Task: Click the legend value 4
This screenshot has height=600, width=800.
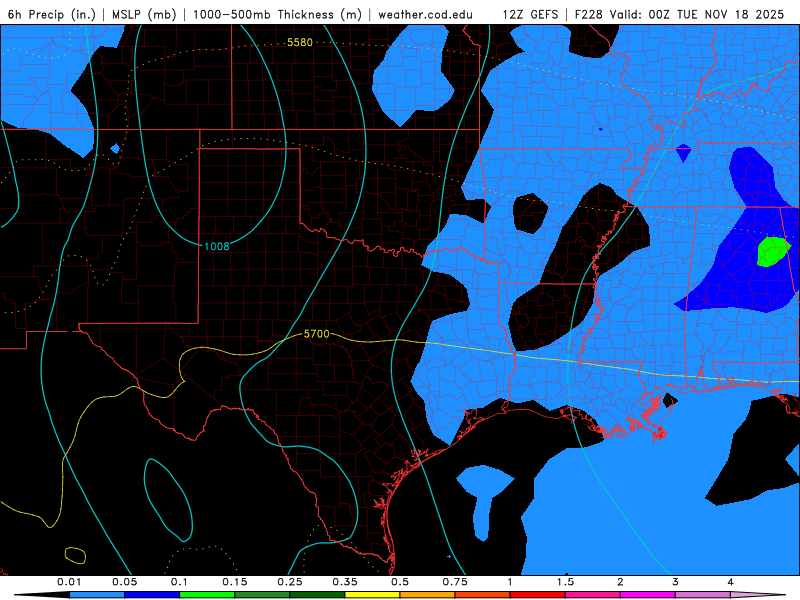Action: point(730,582)
